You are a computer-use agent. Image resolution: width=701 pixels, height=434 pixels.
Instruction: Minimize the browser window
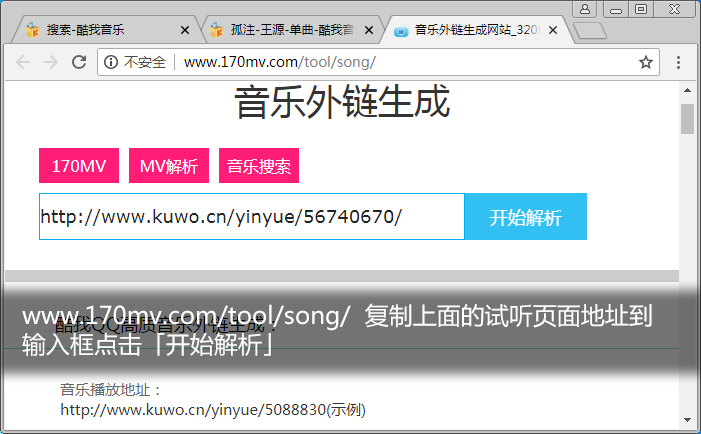616,9
